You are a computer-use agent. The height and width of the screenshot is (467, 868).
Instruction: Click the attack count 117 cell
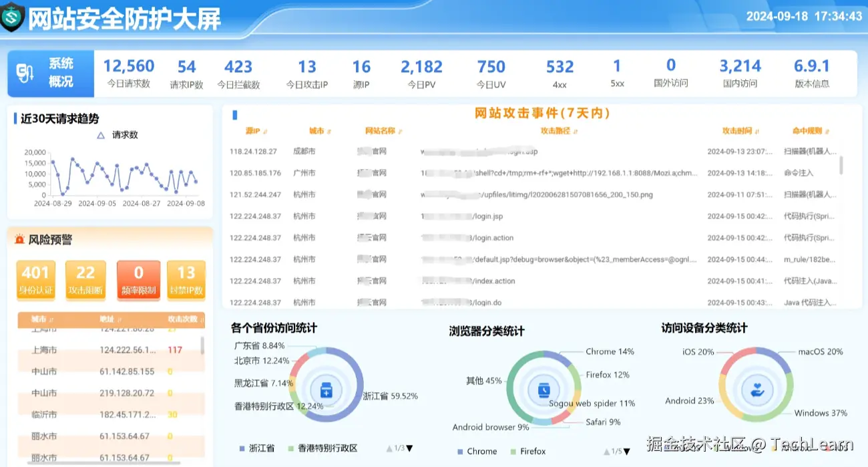pyautogui.click(x=175, y=349)
